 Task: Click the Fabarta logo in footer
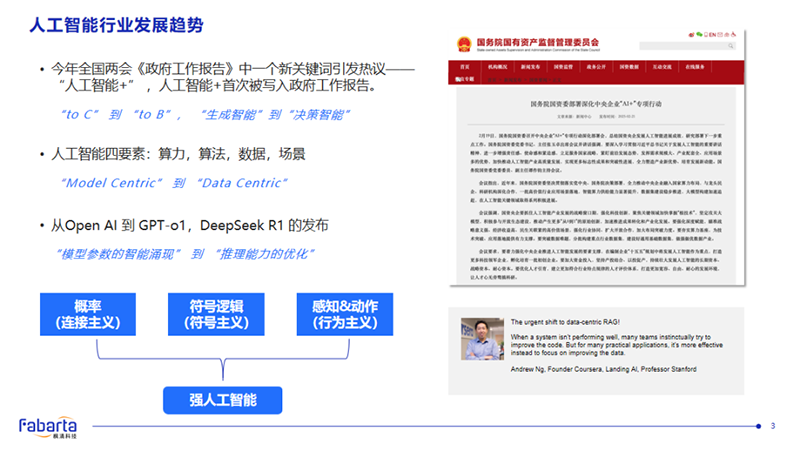pos(48,428)
